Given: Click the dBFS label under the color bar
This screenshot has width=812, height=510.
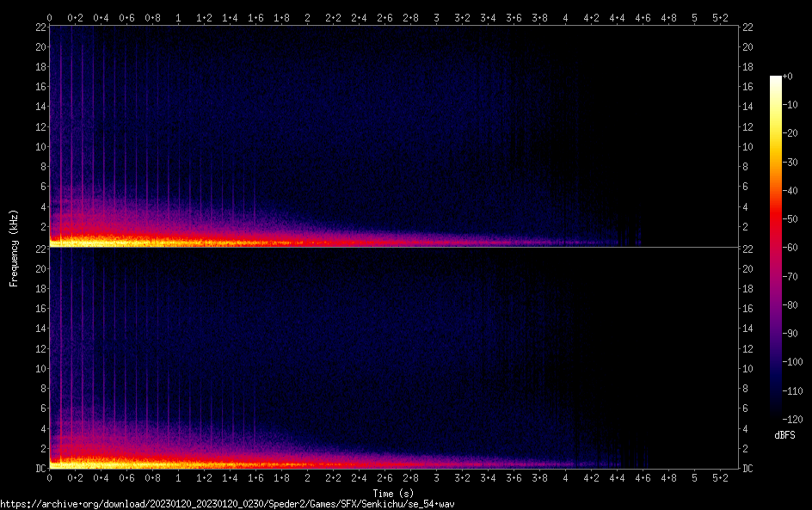Looking at the screenshot, I should click(x=784, y=436).
